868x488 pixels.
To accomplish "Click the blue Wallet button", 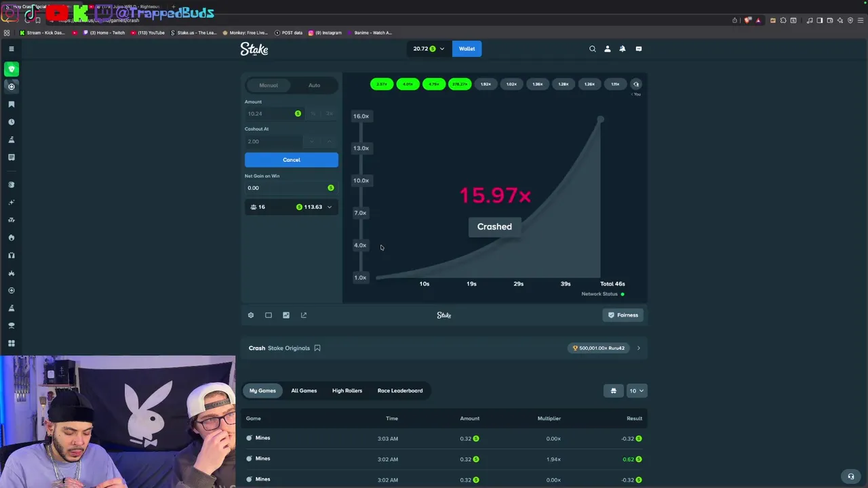I will click(x=467, y=49).
